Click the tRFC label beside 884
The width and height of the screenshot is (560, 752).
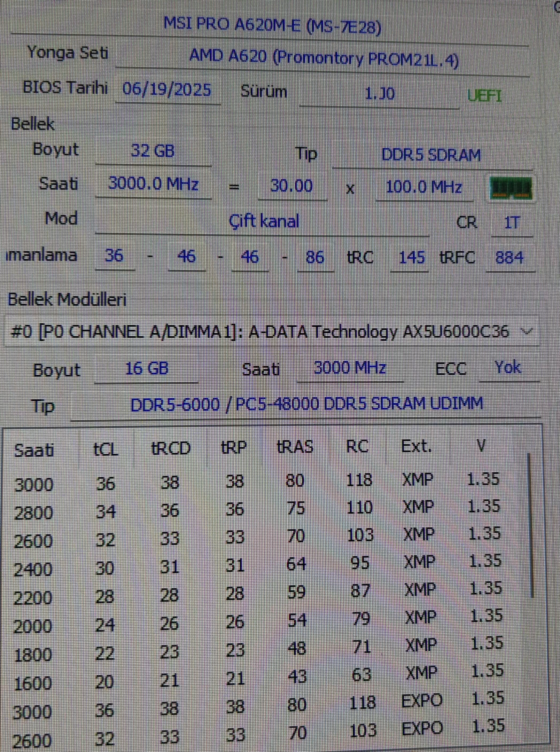[457, 258]
